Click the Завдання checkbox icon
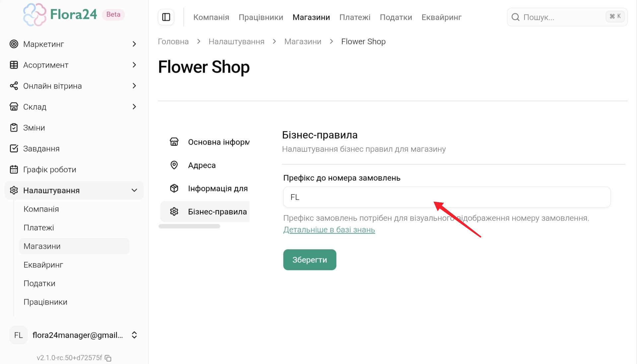 point(14,149)
